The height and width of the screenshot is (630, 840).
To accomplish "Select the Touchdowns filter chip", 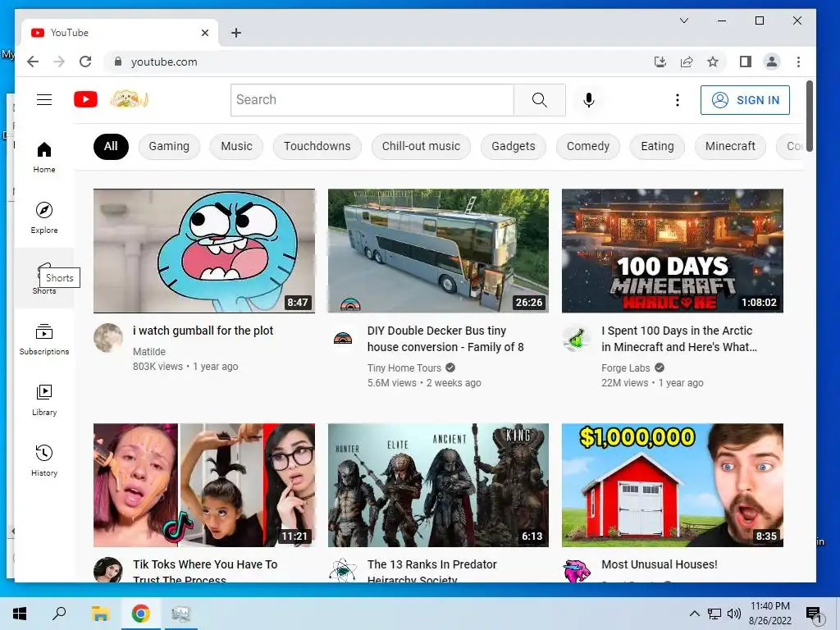I will coord(317,146).
